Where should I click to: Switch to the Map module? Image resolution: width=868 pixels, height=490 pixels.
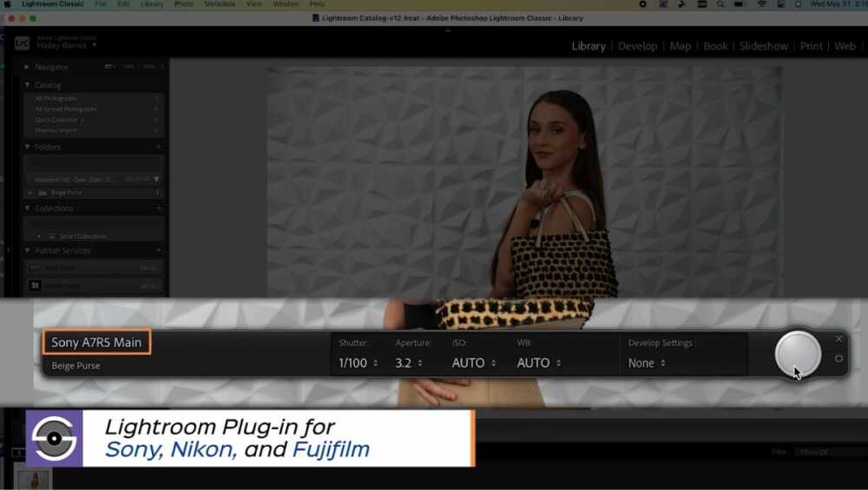pyautogui.click(x=681, y=46)
